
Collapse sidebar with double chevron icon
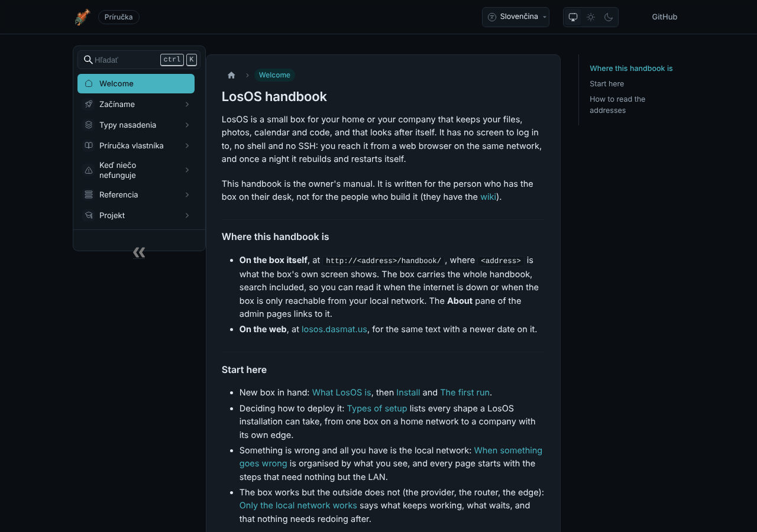(139, 252)
